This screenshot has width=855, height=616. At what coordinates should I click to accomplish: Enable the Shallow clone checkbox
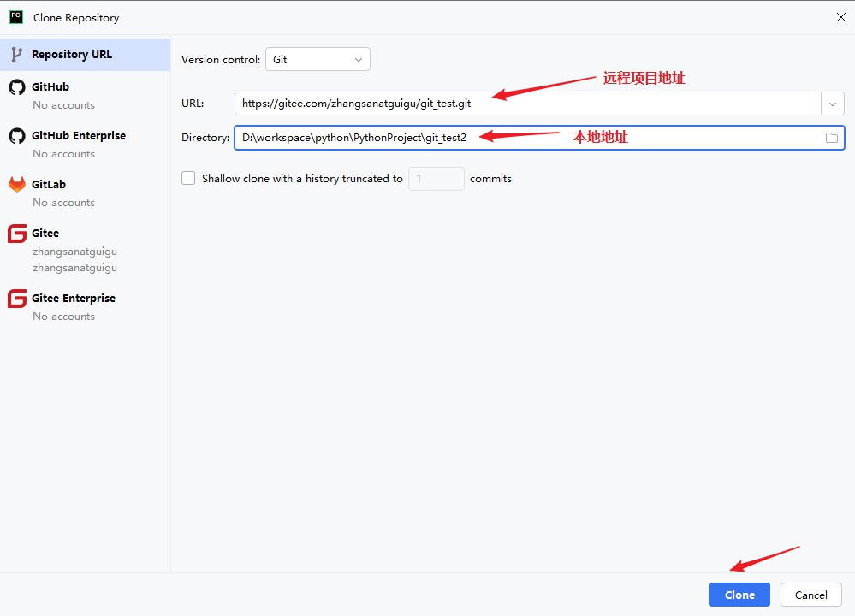click(188, 178)
